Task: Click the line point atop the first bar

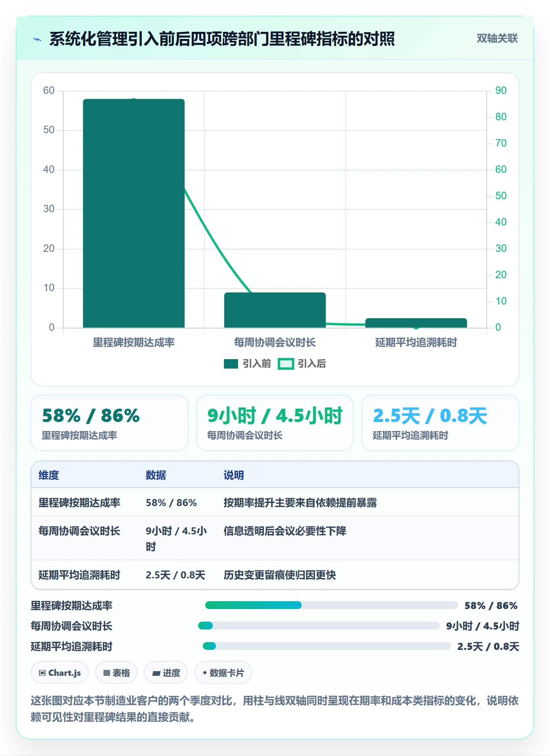Action: pyautogui.click(x=134, y=101)
